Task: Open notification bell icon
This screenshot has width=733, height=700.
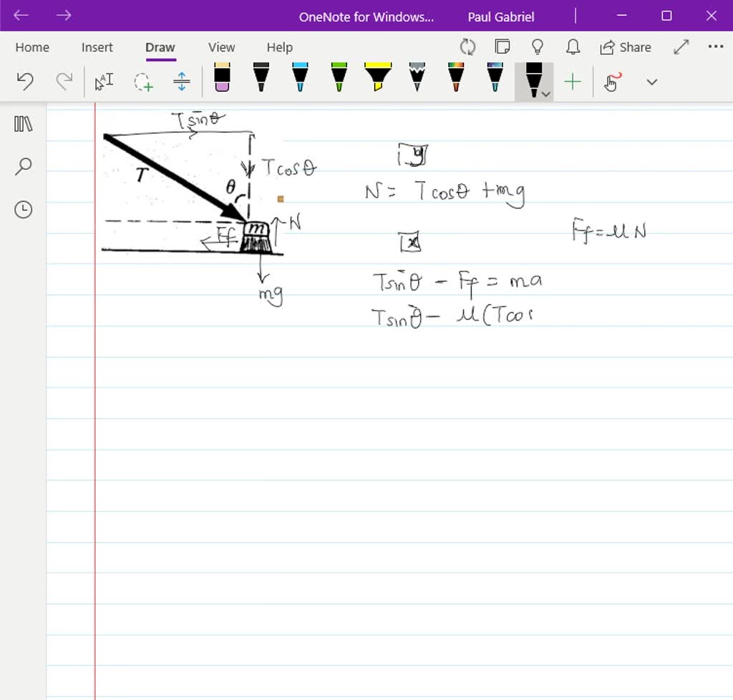Action: [x=572, y=47]
